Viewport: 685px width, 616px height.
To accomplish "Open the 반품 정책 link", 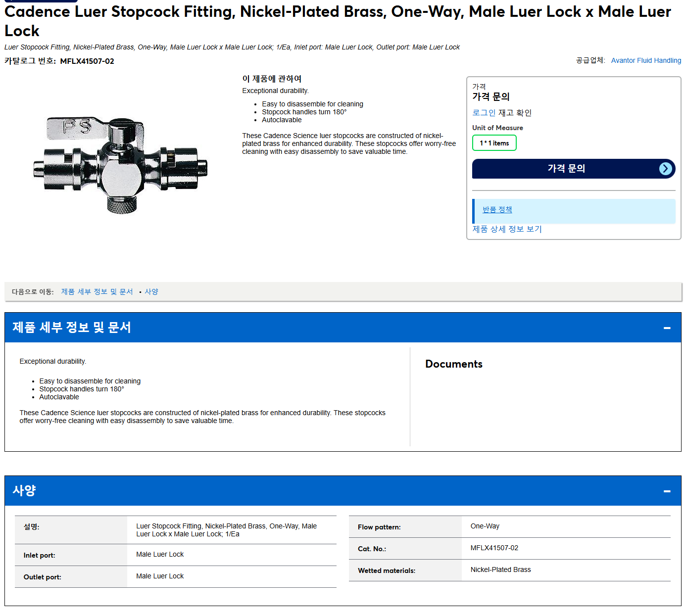I will click(x=497, y=210).
